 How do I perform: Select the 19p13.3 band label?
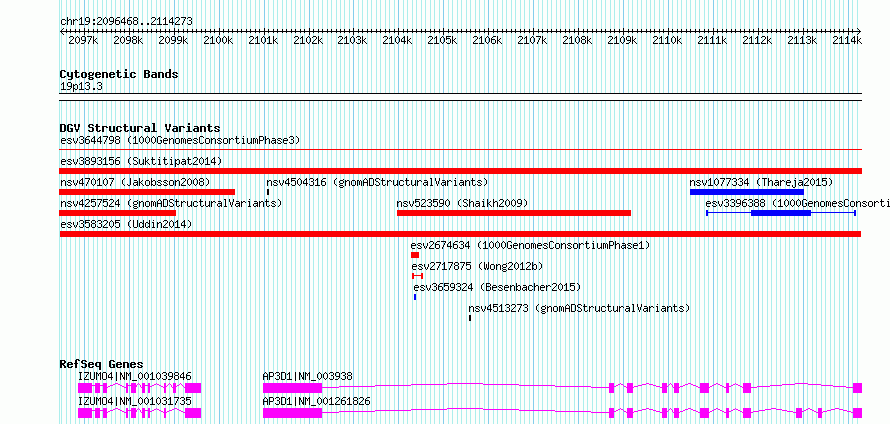click(x=81, y=86)
